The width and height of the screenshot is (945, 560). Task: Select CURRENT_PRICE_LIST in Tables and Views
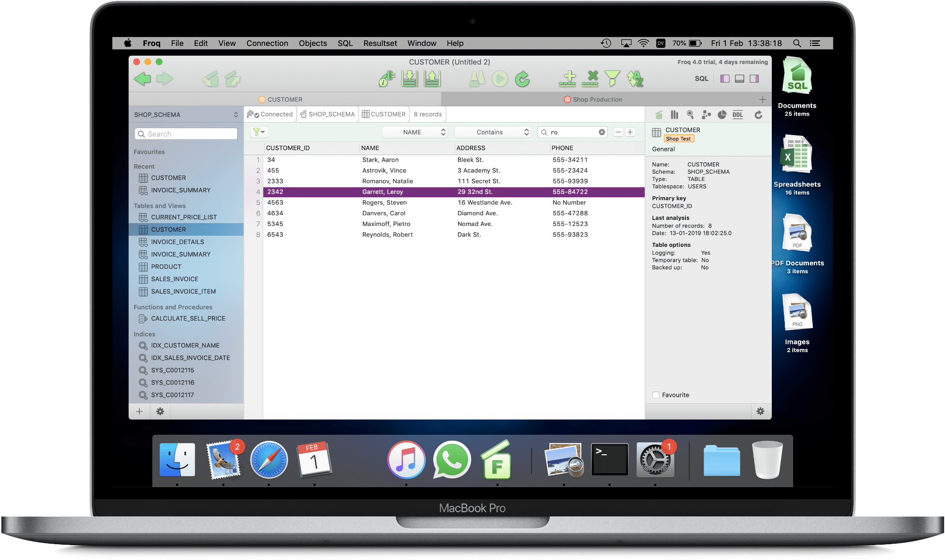tap(184, 217)
